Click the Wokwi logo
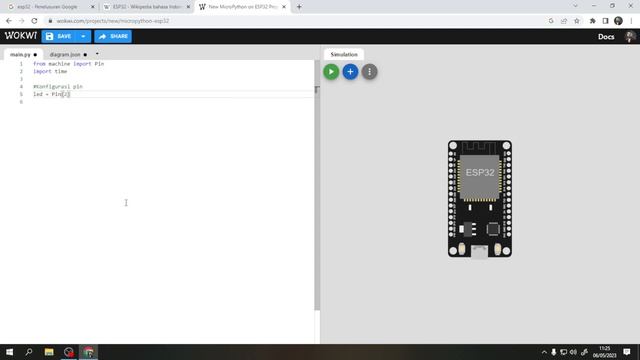 click(x=20, y=36)
